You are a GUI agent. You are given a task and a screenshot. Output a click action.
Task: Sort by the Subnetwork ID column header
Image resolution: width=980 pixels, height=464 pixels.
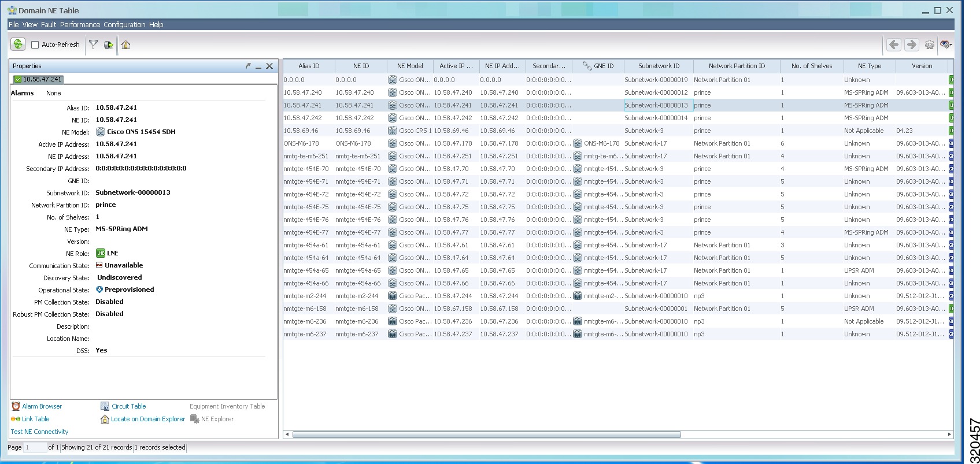click(x=659, y=66)
